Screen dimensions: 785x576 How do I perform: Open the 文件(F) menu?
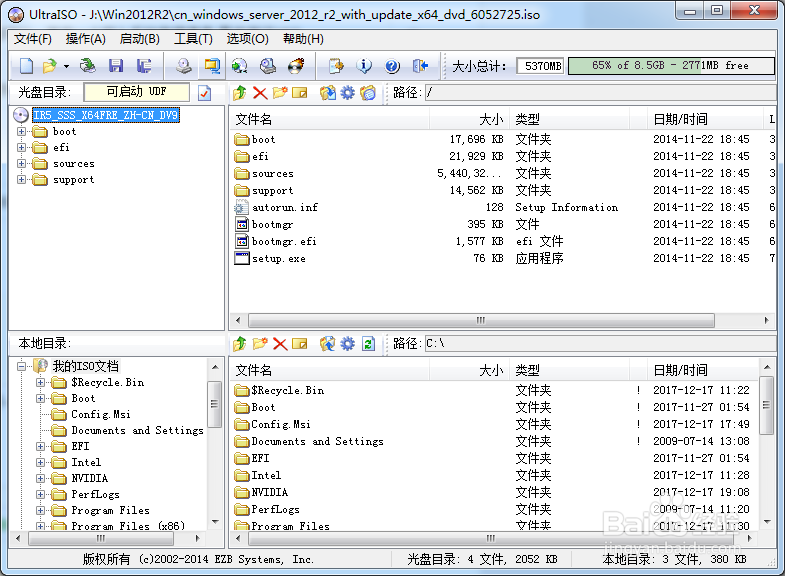point(33,39)
